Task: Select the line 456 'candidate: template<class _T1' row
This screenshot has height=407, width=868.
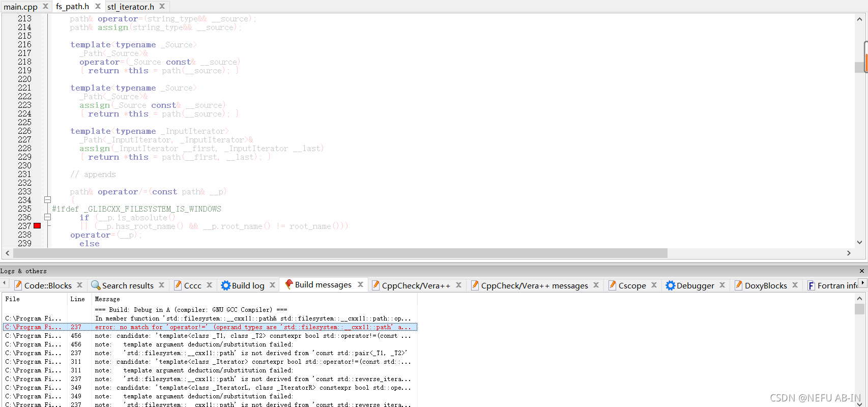Action: click(210, 336)
